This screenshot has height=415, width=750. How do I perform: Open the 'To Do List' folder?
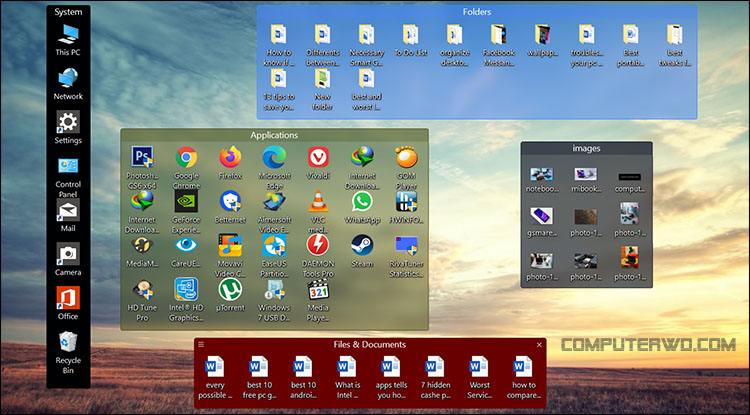411,34
